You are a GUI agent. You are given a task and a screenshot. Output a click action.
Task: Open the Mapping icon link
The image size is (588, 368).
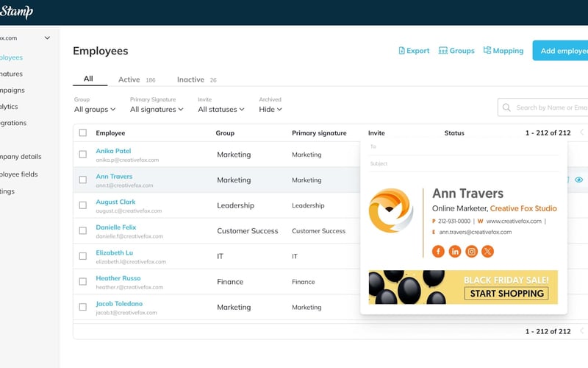click(x=503, y=50)
